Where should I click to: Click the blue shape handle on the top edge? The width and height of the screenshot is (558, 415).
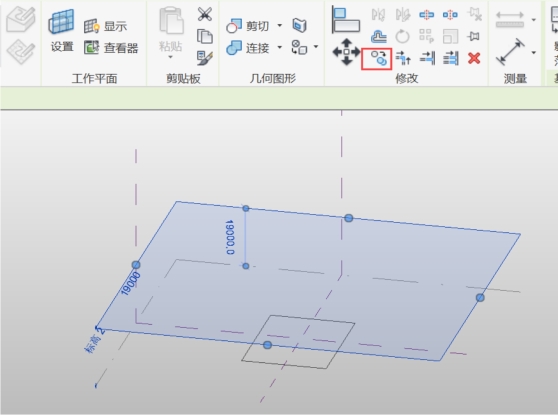pyautogui.click(x=349, y=218)
